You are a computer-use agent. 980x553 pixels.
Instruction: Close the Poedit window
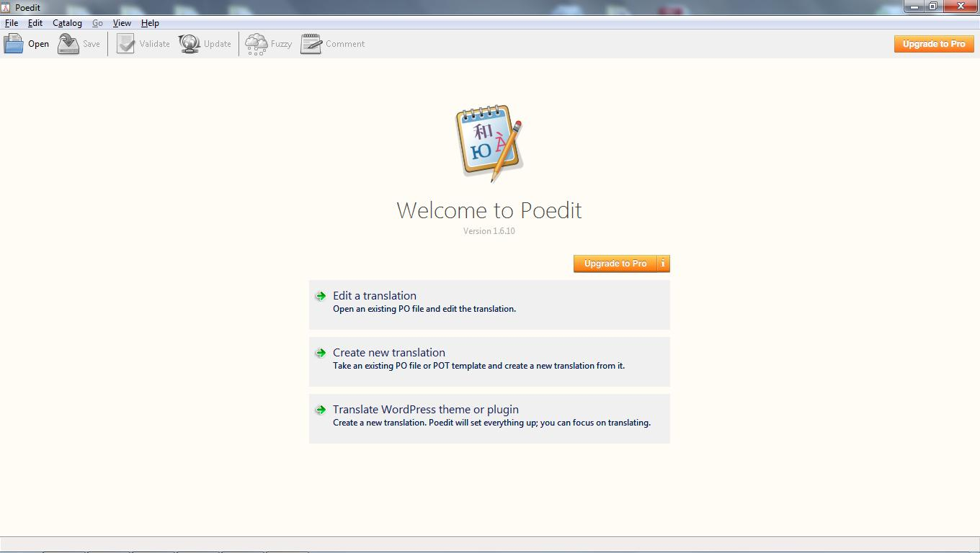click(x=961, y=6)
